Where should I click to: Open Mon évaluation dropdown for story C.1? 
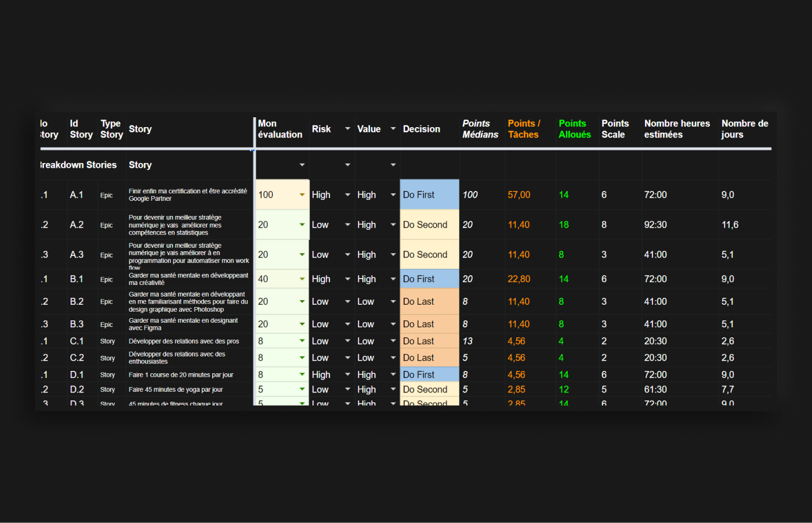pyautogui.click(x=302, y=341)
